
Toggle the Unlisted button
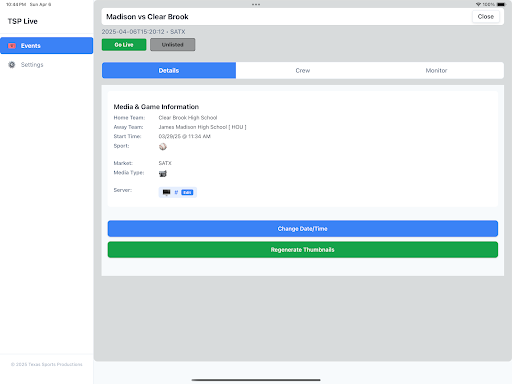click(x=173, y=45)
